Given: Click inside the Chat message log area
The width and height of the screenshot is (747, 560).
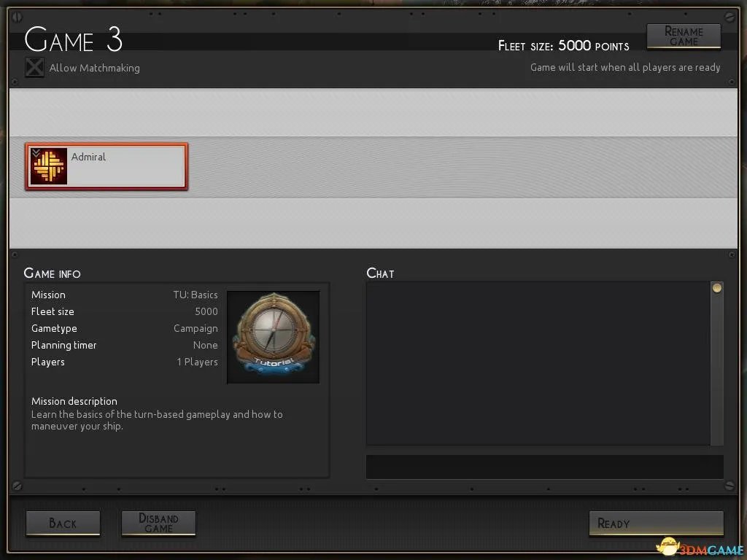Looking at the screenshot, I should [x=538, y=363].
